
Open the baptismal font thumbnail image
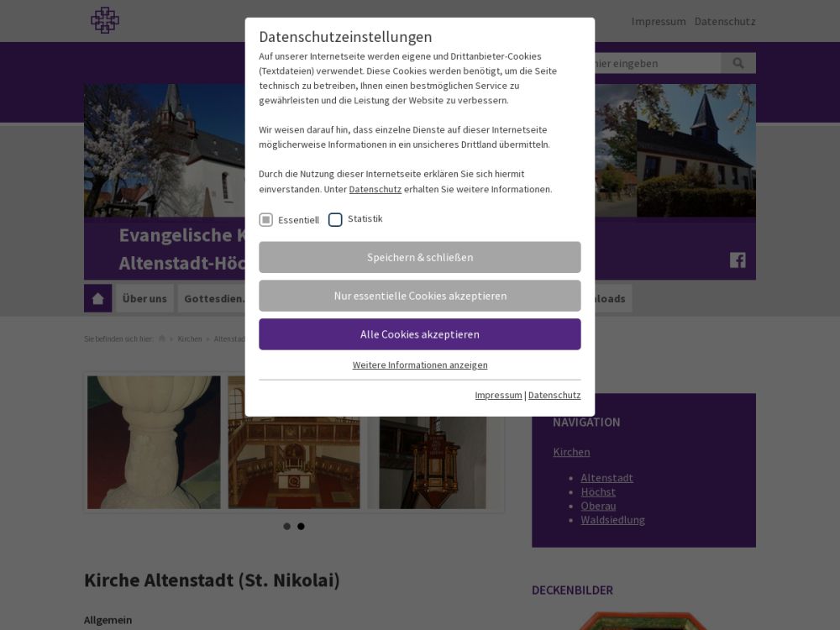(154, 442)
